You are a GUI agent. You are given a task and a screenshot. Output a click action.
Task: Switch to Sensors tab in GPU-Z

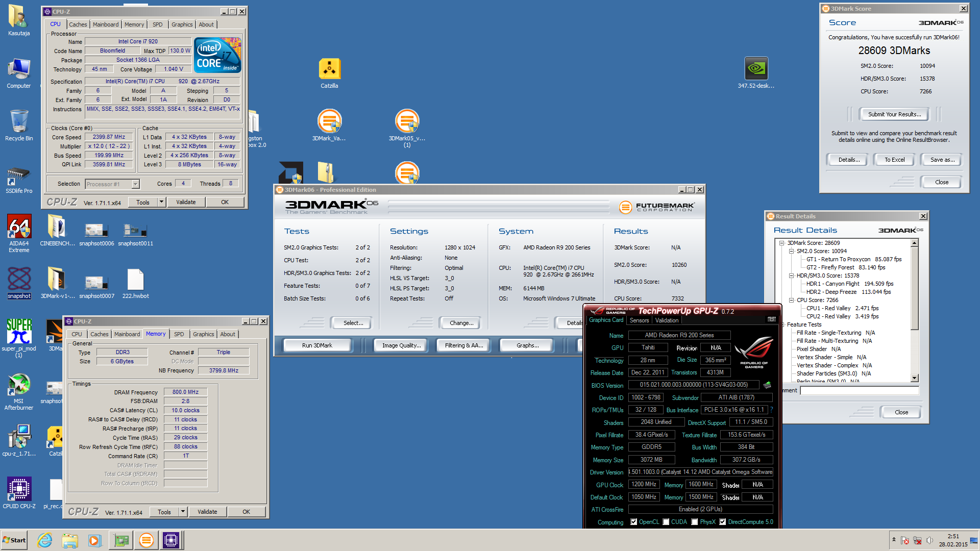click(639, 320)
